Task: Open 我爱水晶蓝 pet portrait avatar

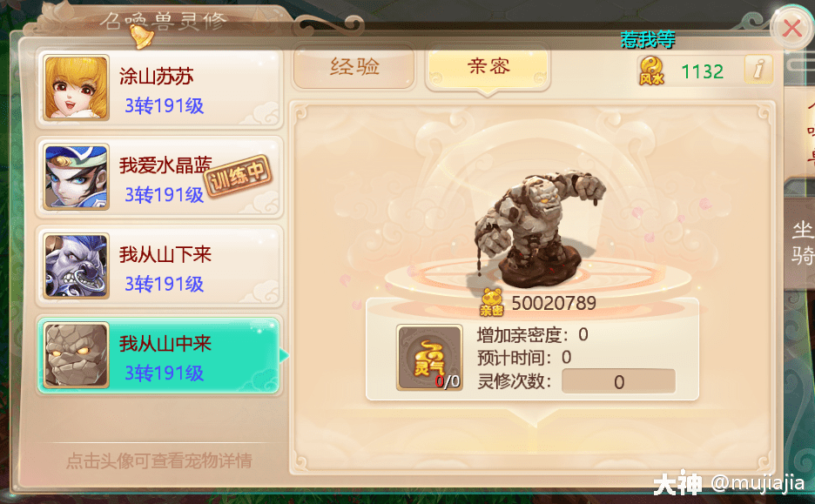Action: 77,177
